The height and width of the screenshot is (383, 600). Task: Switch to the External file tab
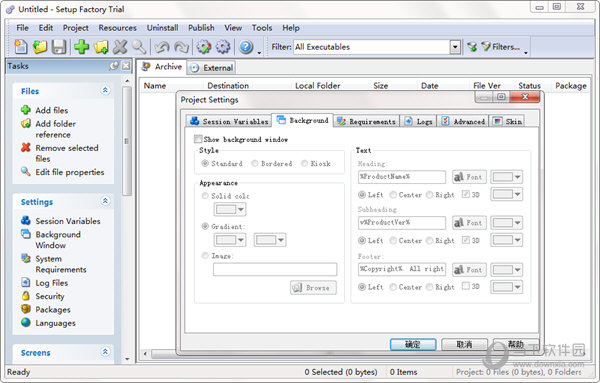[x=212, y=68]
